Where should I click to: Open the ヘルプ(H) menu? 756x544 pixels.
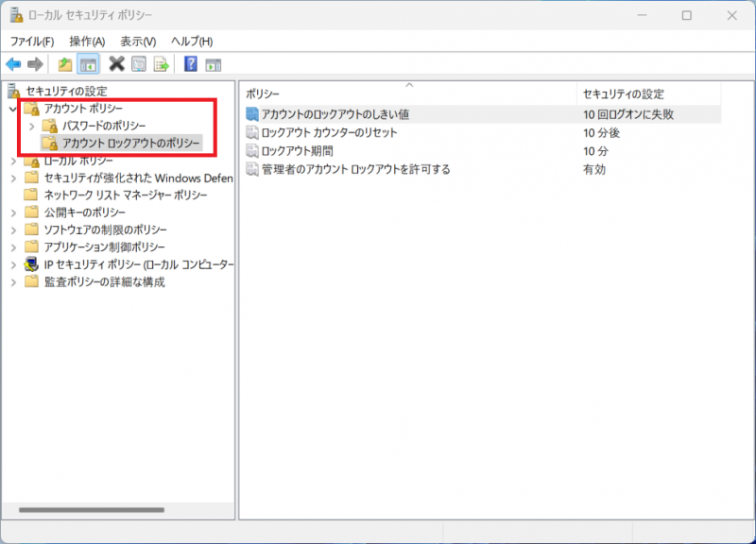pos(192,42)
